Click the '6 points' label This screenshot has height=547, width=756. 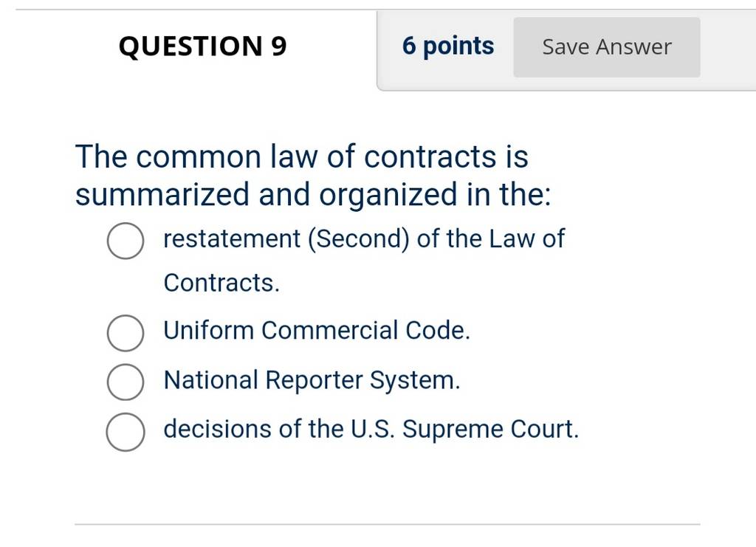[448, 47]
